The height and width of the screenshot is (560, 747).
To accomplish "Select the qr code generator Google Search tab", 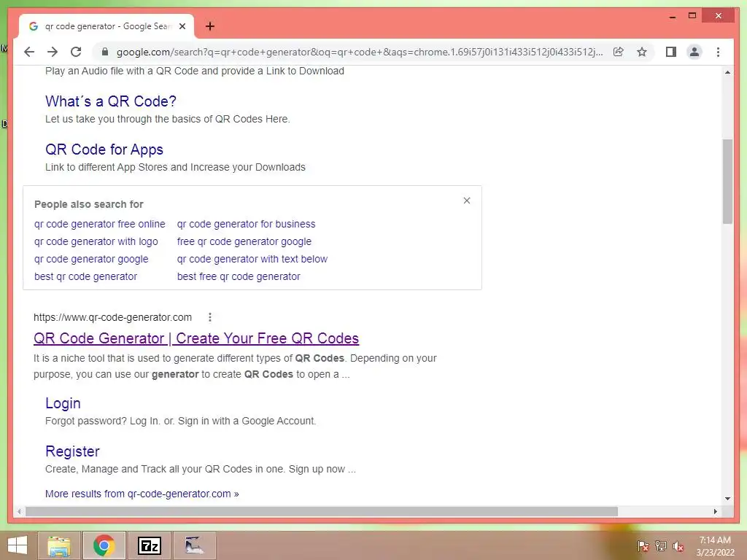I will 107,26.
